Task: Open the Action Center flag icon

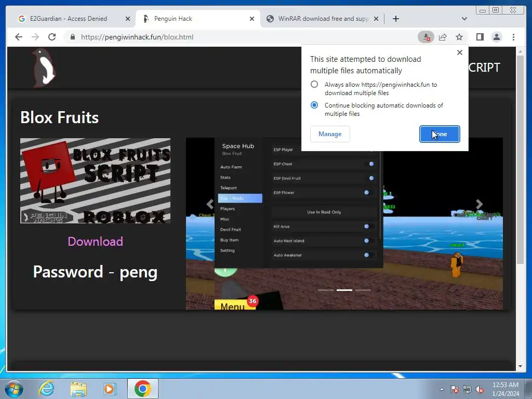Action: coord(455,389)
